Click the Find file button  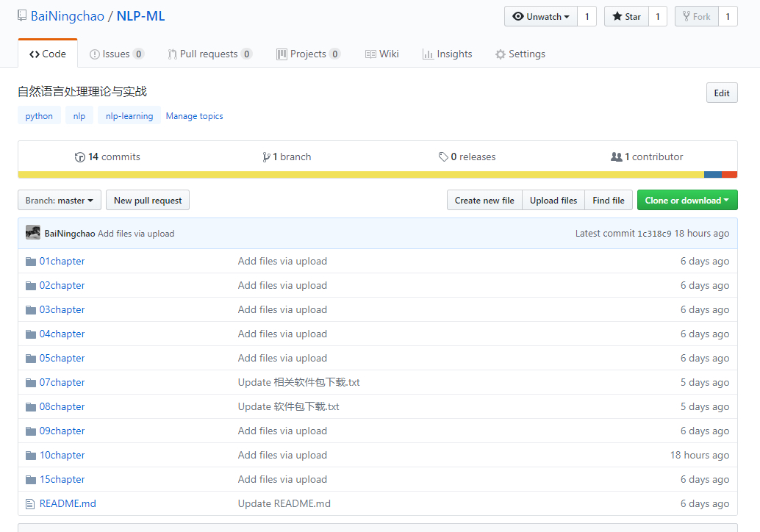609,200
